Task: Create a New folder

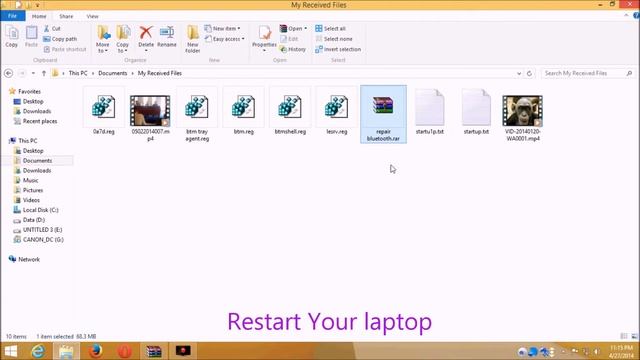Action: pyautogui.click(x=192, y=39)
